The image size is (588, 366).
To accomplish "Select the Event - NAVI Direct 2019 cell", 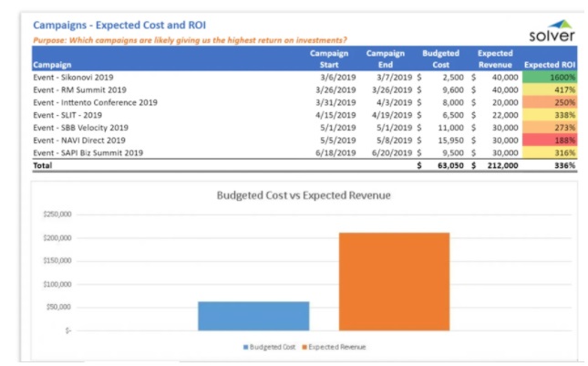I will click(79, 141).
